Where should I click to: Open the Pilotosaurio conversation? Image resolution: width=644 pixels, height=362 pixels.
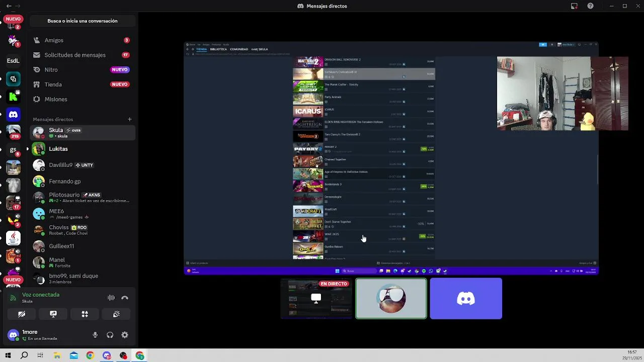[x=83, y=197]
